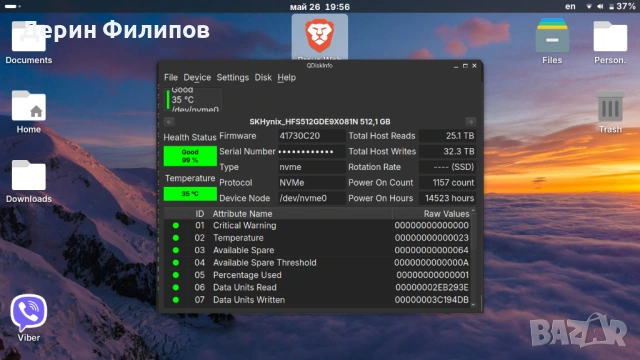Screen dimensions: 640x360
Task: Click the masked Serial Number field
Action: [x=311, y=151]
